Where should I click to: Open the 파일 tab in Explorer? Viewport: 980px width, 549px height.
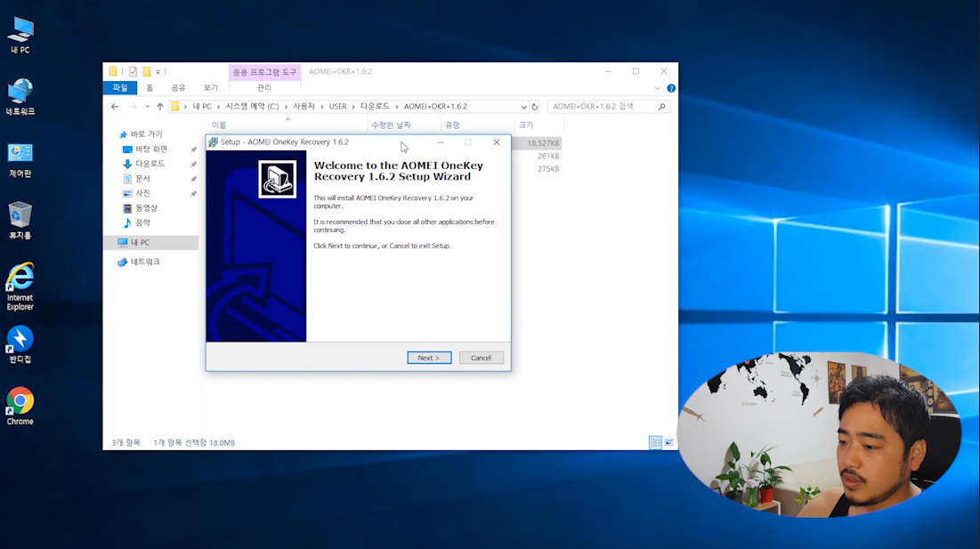pyautogui.click(x=120, y=88)
